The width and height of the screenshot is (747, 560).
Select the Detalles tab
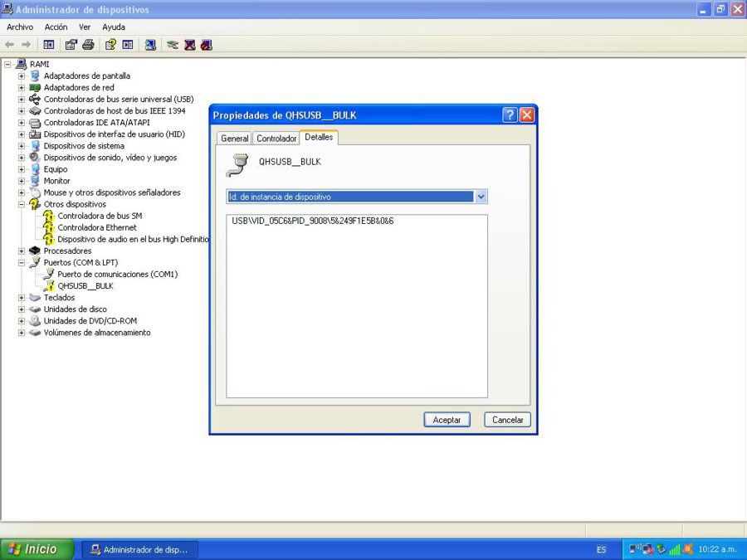(x=319, y=137)
